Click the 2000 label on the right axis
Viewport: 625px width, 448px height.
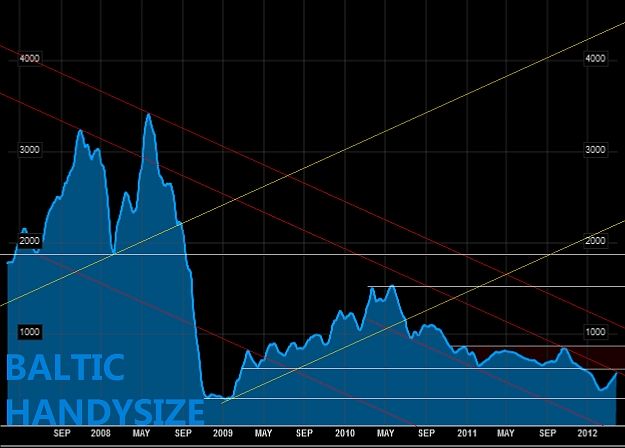click(x=596, y=241)
